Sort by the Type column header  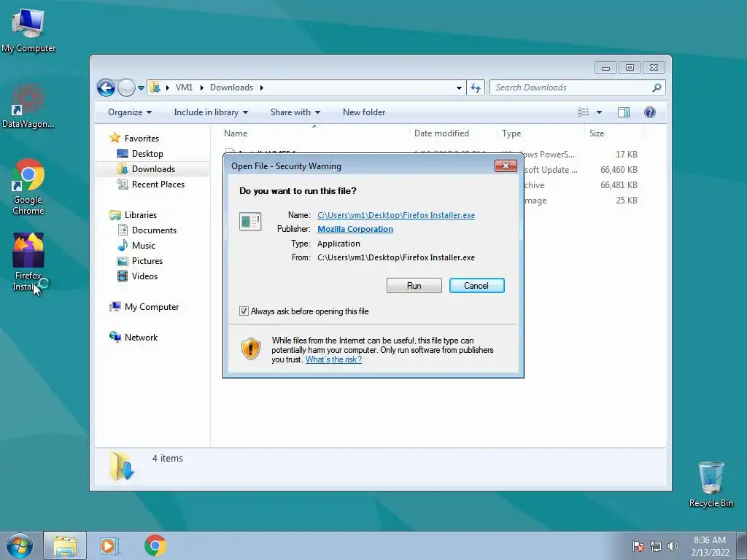click(541, 133)
